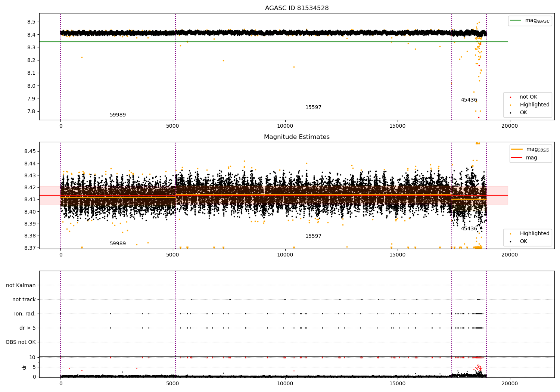Click y-axis tick 8.43 in Magnitude Estimates
Image resolution: width=560 pixels, height=392 pixels.
pos(30,175)
